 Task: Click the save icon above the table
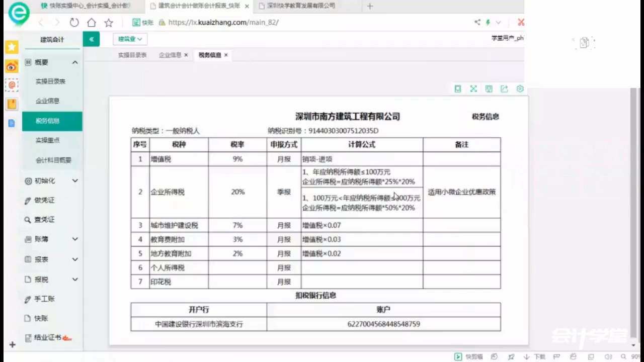pos(489,88)
